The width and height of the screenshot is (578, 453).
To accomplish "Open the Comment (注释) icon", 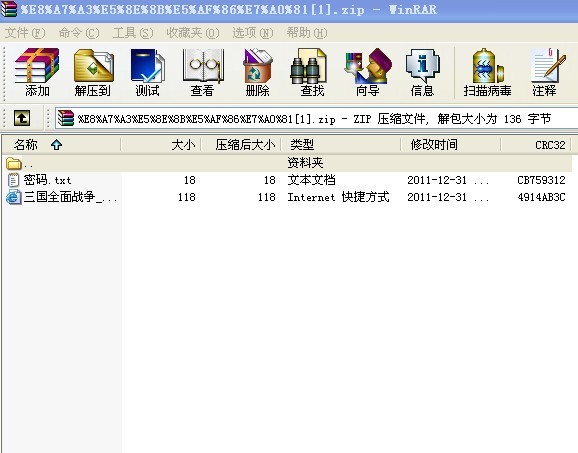I will click(548, 66).
